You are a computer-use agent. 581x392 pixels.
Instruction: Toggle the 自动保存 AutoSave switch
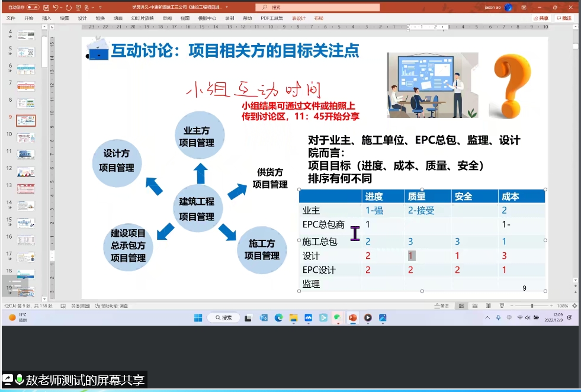33,7
